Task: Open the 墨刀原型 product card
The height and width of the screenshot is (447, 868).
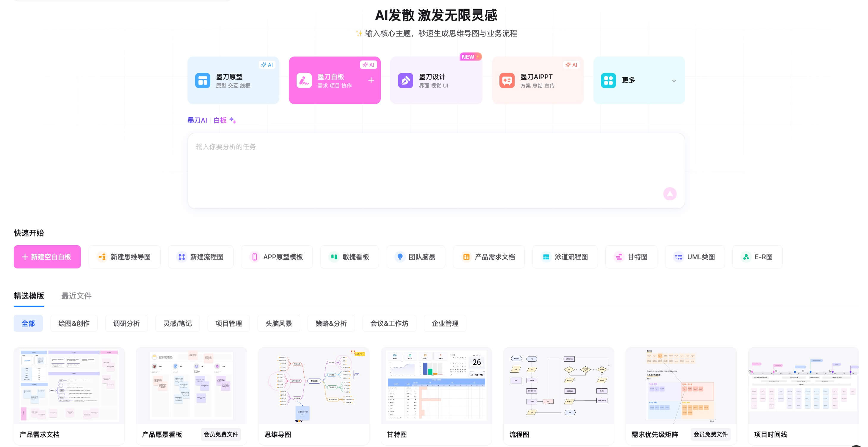Action: [x=233, y=80]
